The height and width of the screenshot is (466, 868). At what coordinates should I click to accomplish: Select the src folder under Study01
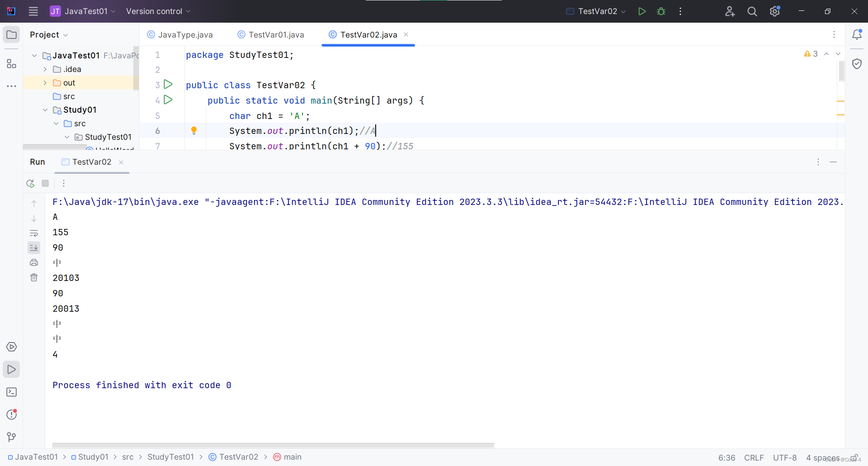tap(75, 124)
